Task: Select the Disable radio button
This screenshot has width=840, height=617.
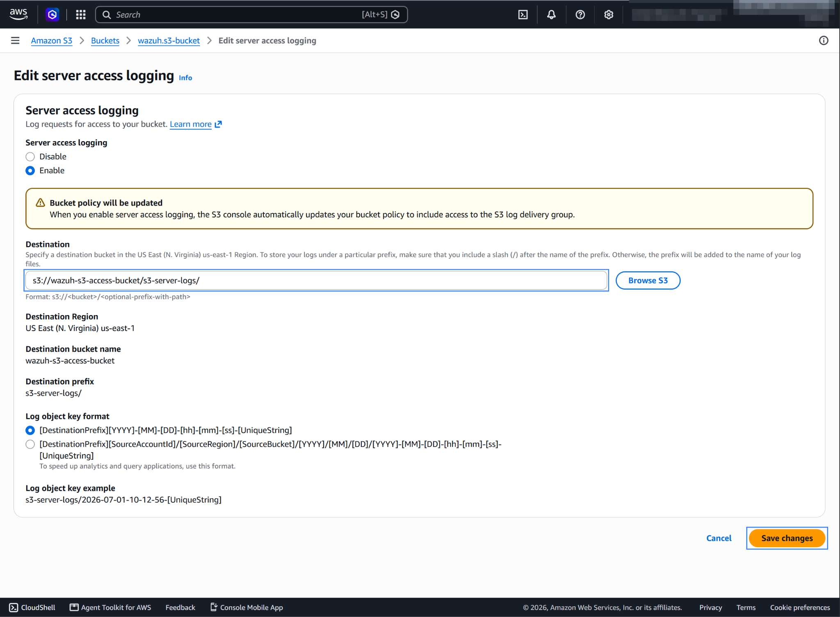Action: point(30,157)
